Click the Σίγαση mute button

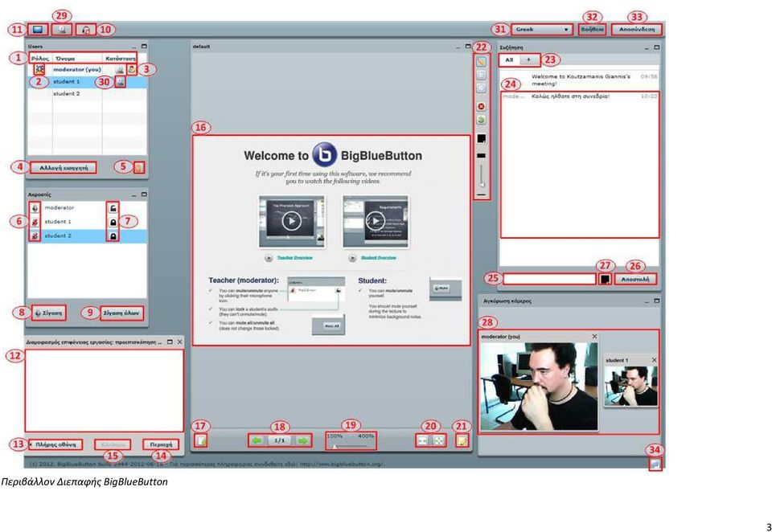(x=49, y=313)
